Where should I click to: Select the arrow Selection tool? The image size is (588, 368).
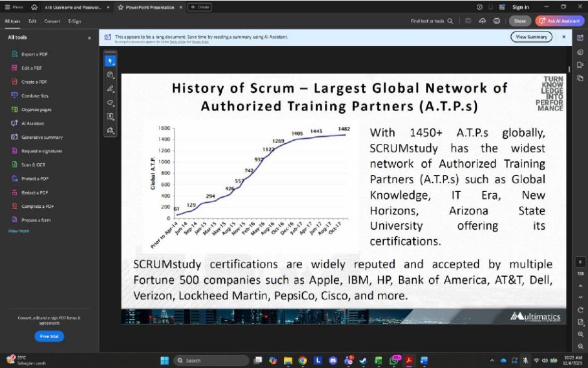111,61
